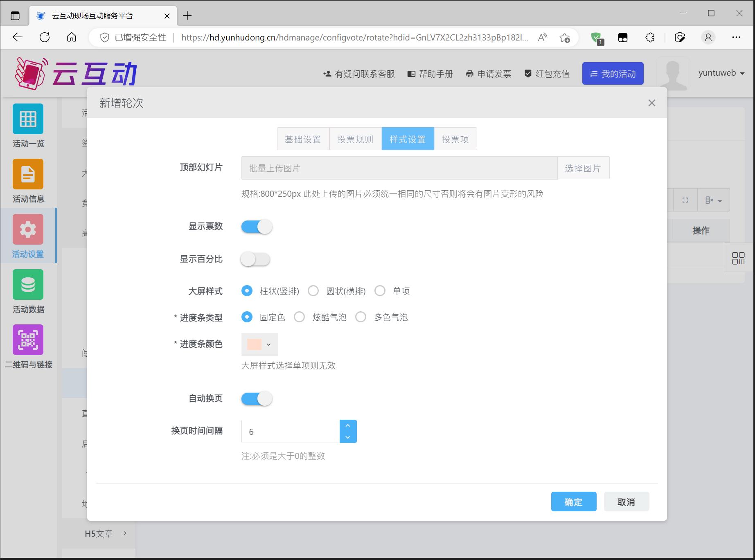755x560 pixels.
Task: Open the 活动数据 database icon
Action: point(28,285)
